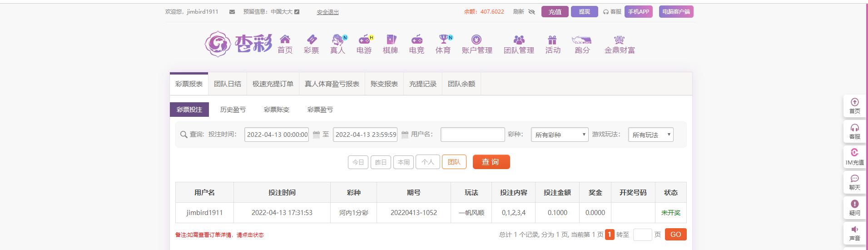
Task: Click the 杏彩 site logo
Action: 238,44
